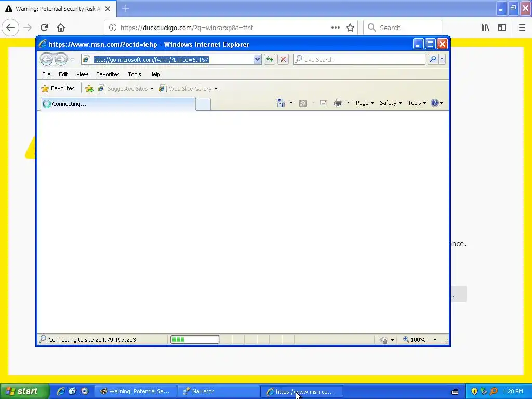532x399 pixels.
Task: Open the Firefox hamburger menu
Action: [522, 28]
